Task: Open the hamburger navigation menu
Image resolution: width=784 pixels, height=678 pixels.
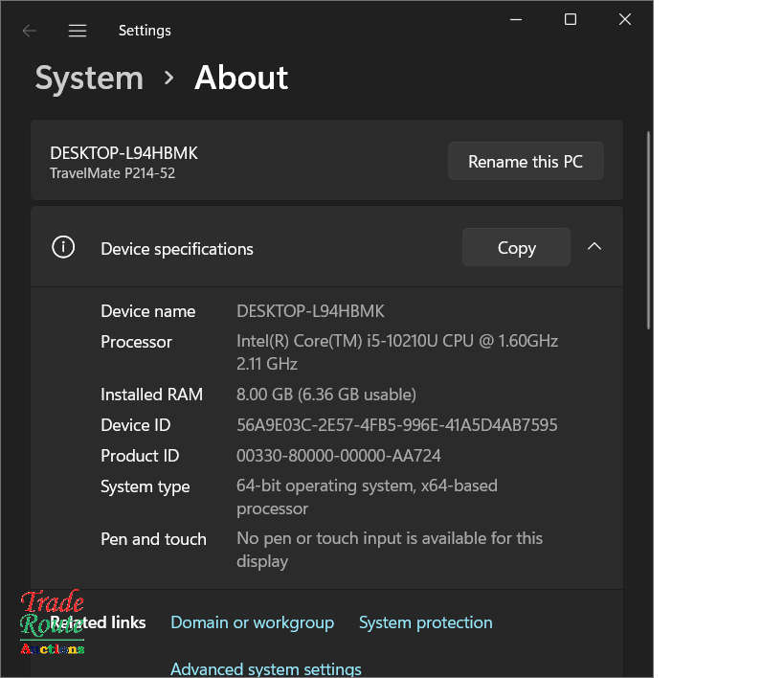Action: 78,31
